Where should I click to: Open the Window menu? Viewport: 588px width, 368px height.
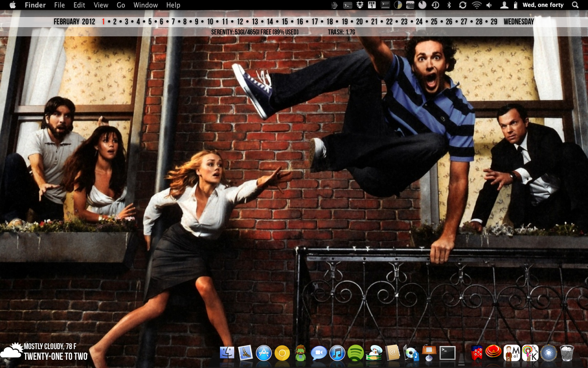(x=146, y=5)
